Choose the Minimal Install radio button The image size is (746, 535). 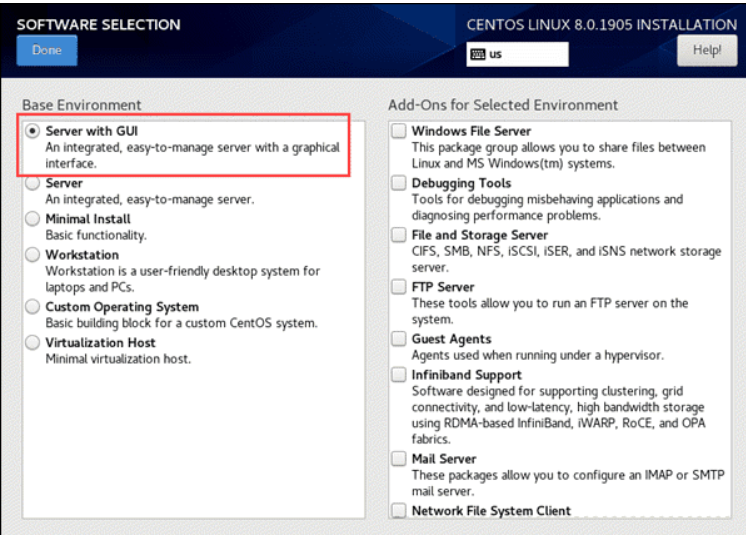(x=32, y=219)
